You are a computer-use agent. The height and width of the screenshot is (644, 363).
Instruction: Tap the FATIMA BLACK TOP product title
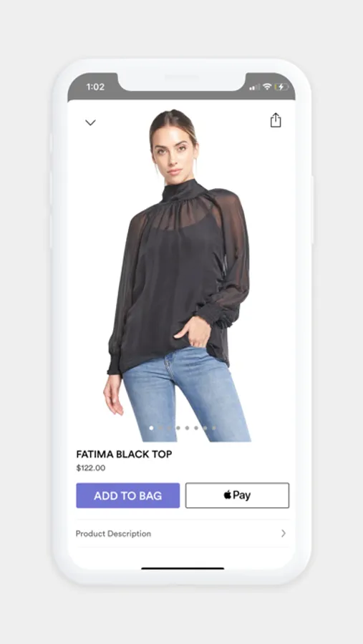tap(124, 454)
